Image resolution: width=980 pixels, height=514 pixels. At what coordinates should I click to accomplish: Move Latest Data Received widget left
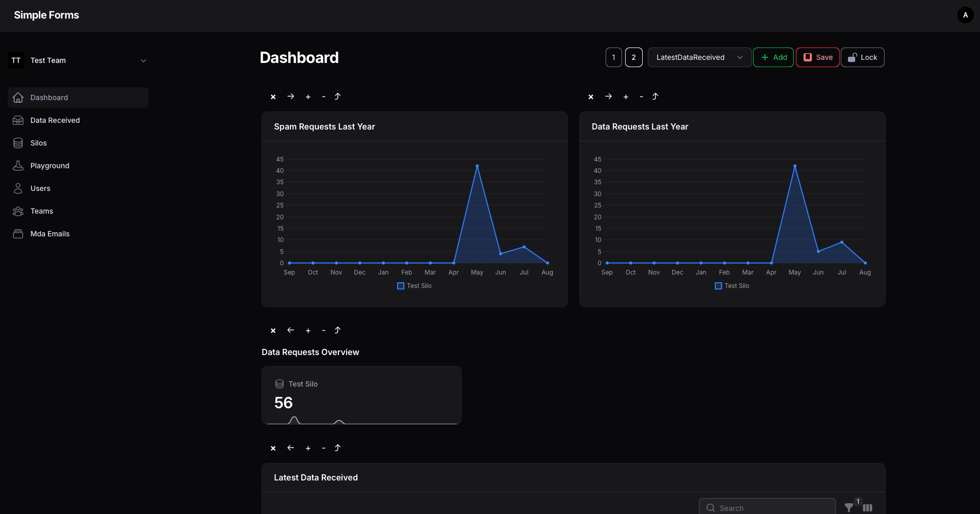(x=290, y=448)
